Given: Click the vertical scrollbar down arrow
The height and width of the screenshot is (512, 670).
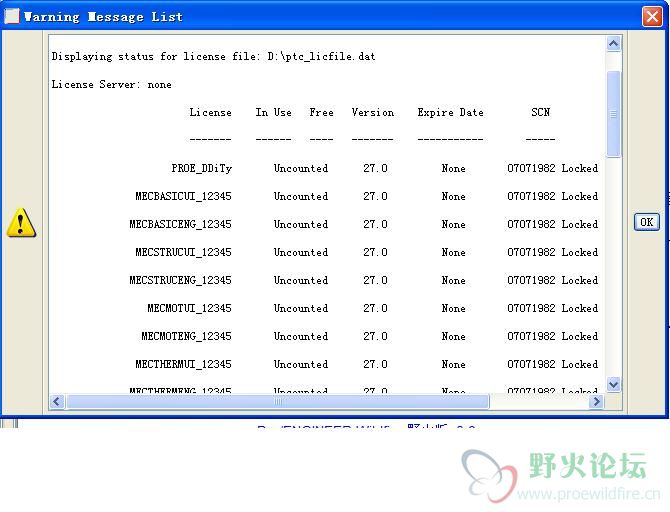Looking at the screenshot, I should tap(614, 384).
